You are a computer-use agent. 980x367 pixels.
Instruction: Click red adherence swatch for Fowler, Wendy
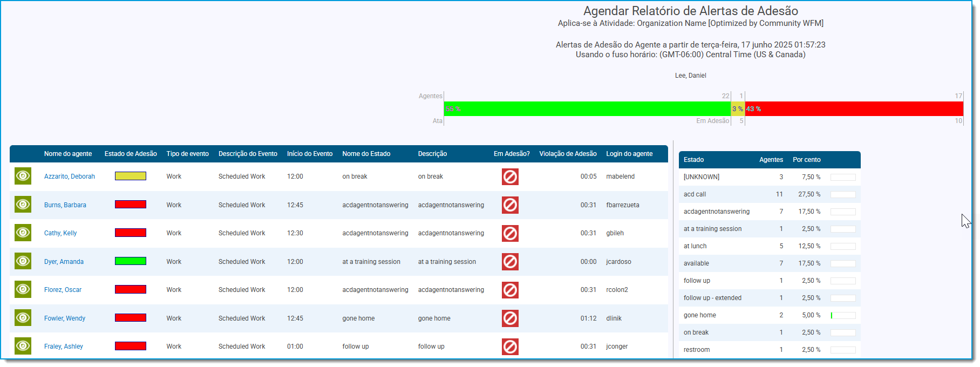coord(131,318)
